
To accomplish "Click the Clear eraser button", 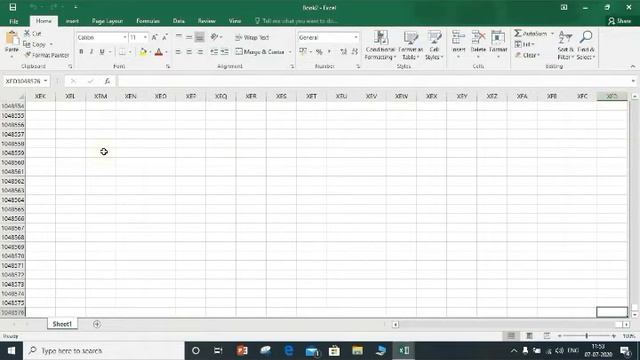I will (527, 55).
